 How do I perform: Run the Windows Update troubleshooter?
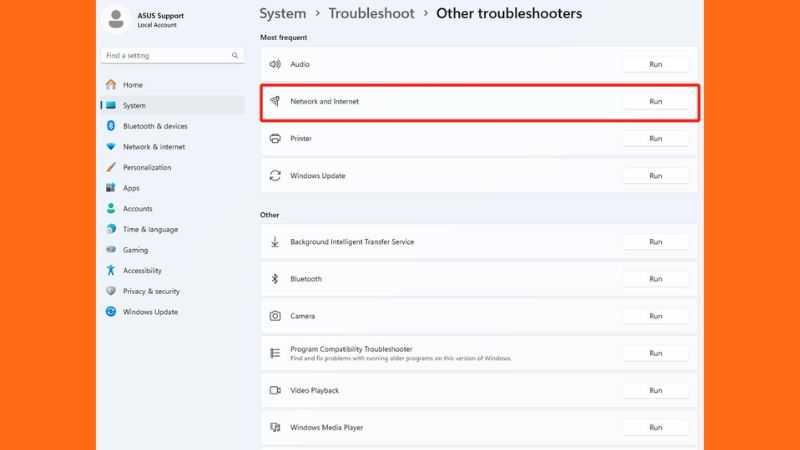(x=656, y=176)
